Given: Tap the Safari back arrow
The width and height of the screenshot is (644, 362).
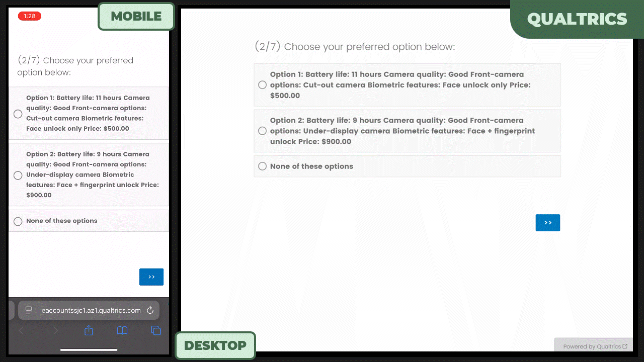Looking at the screenshot, I should pyautogui.click(x=21, y=330).
